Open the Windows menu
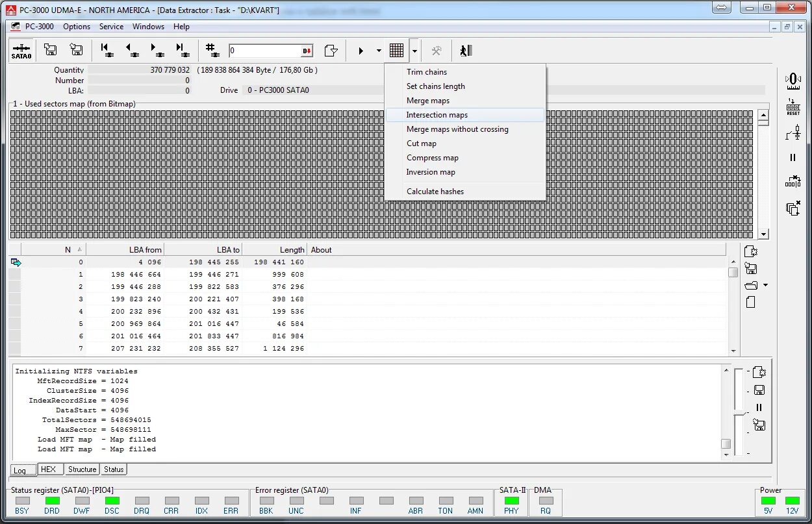812x524 pixels. (148, 27)
